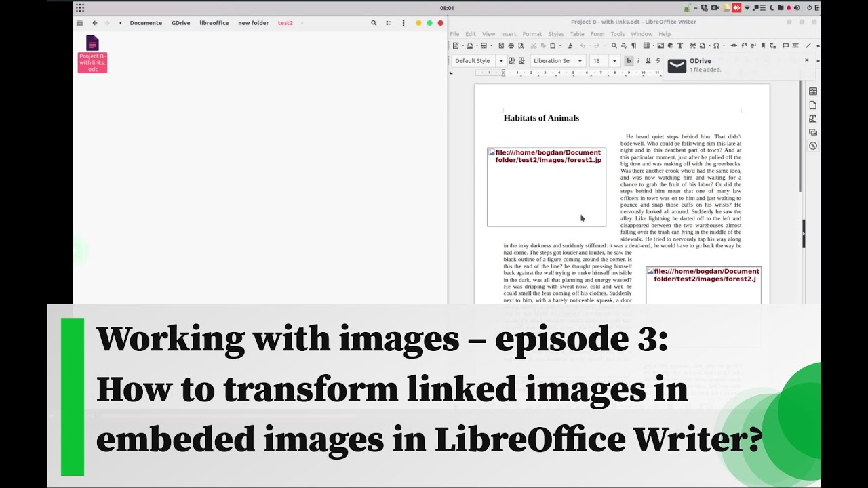Show more toolbar items via double chevron
Viewport: 868px width, 488px height.
(x=818, y=46)
